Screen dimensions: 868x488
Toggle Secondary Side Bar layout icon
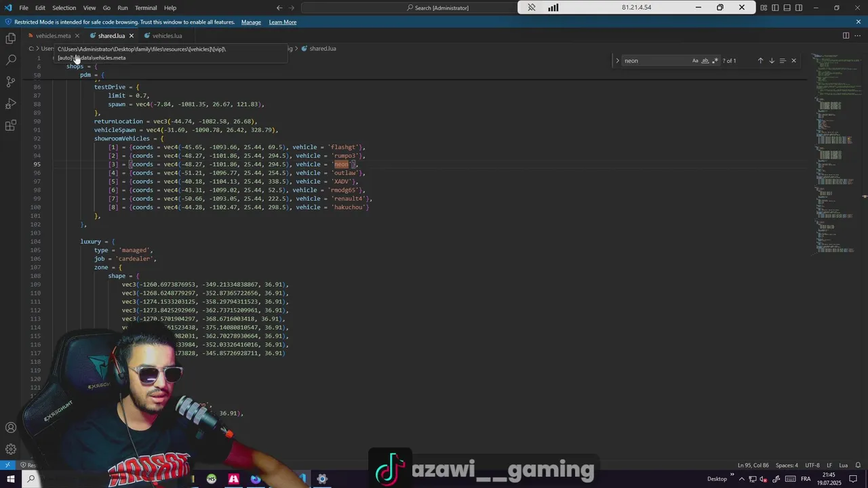pyautogui.click(x=799, y=7)
